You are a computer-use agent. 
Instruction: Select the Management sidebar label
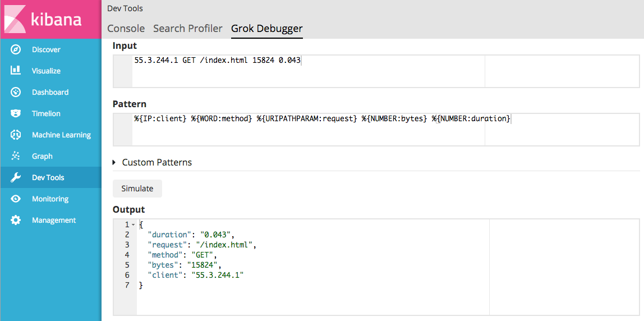coord(54,221)
